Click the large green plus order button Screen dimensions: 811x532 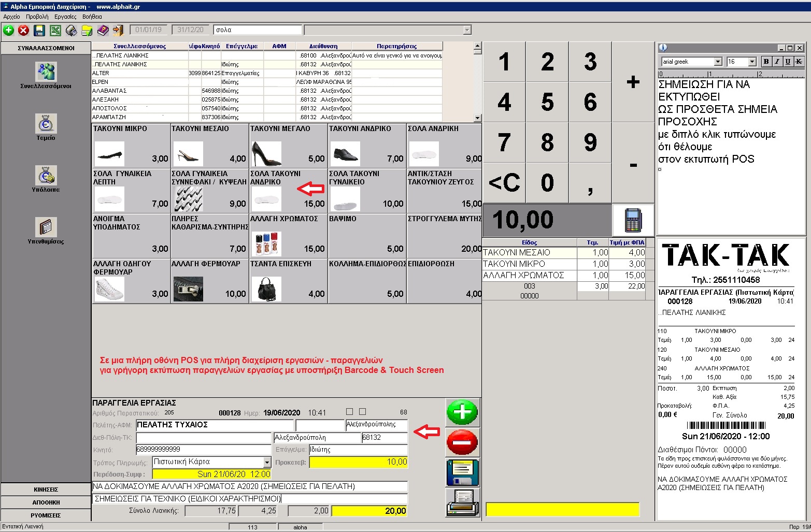coord(462,412)
